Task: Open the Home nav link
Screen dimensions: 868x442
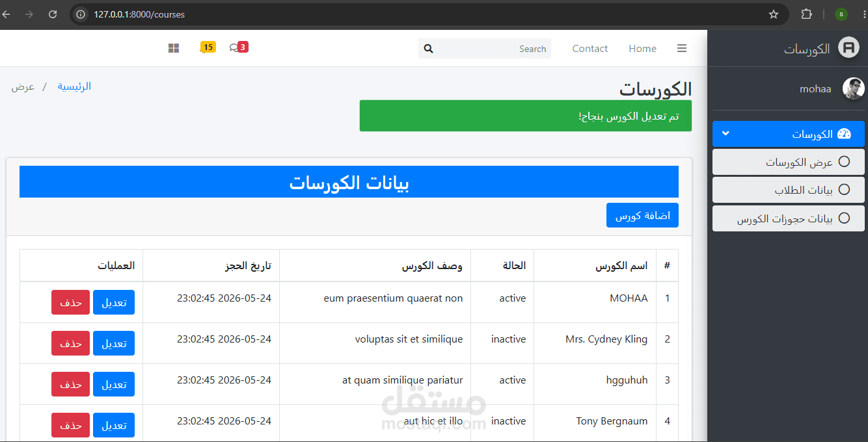Action: pos(642,48)
